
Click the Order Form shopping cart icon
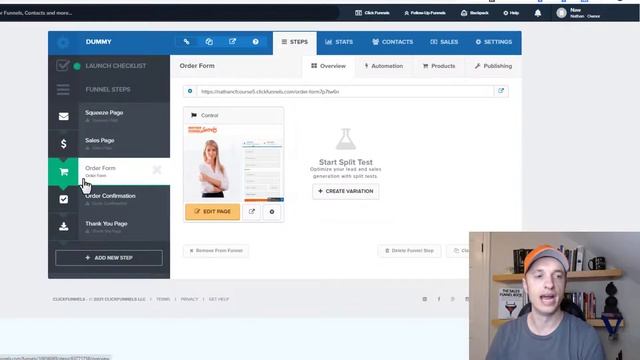coord(63,171)
